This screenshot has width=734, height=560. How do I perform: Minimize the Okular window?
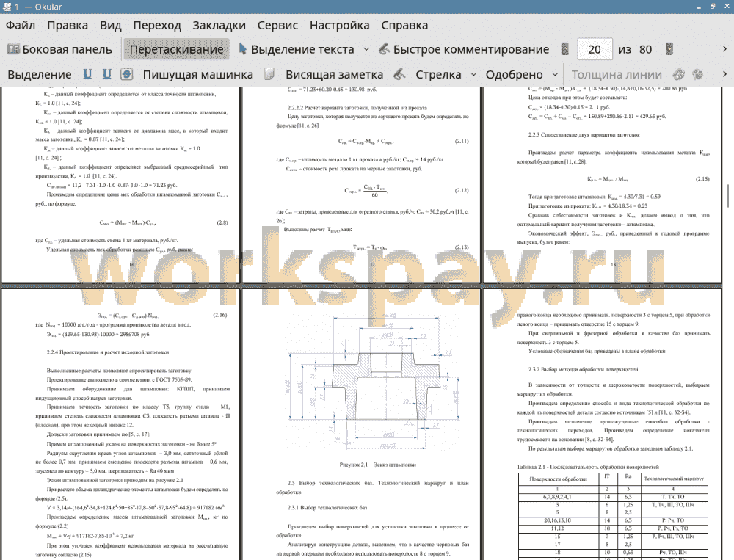pos(699,7)
